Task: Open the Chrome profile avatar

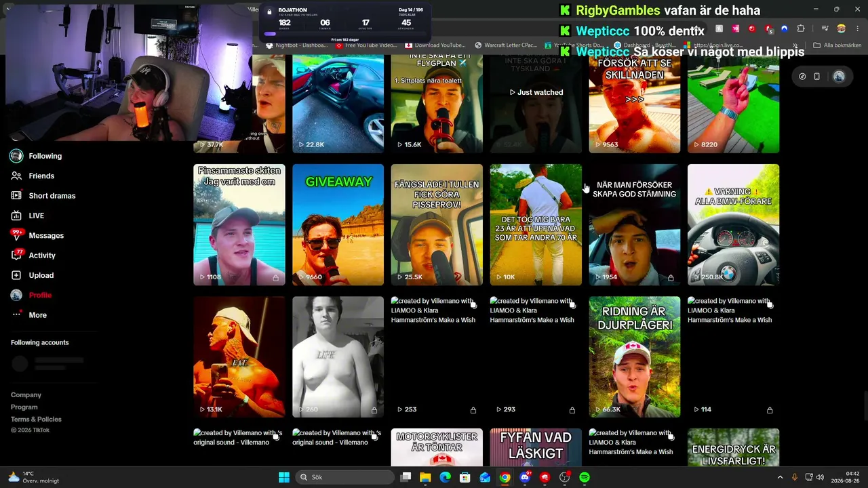Action: point(842,28)
